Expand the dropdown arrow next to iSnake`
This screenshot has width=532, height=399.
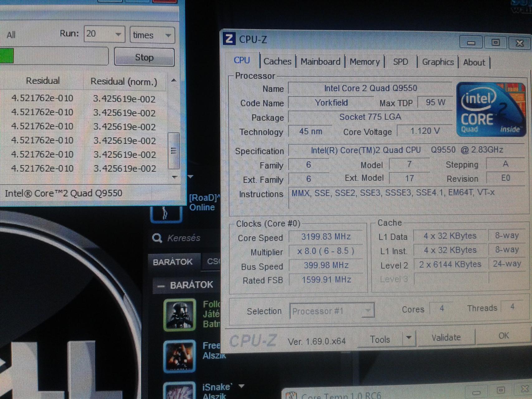pos(241,386)
